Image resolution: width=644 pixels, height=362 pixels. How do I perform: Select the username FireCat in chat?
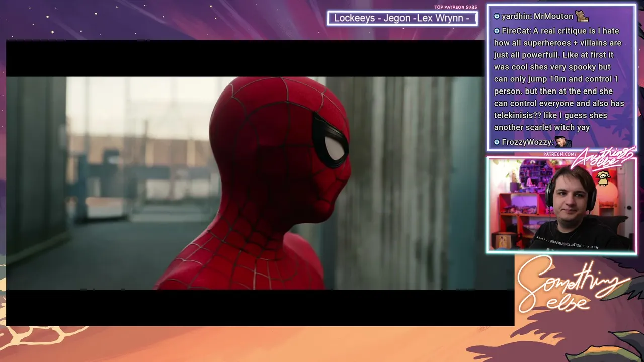516,31
